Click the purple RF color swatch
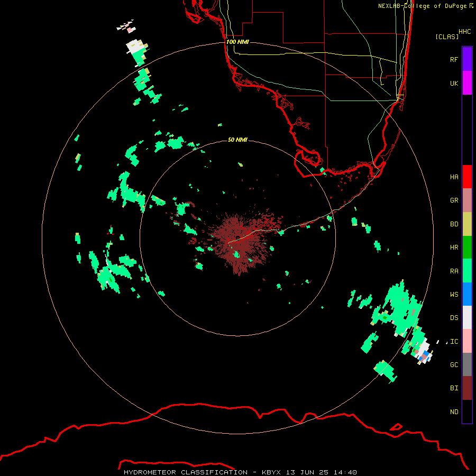Image resolution: width=476 pixels, height=476 pixels. 467,59
